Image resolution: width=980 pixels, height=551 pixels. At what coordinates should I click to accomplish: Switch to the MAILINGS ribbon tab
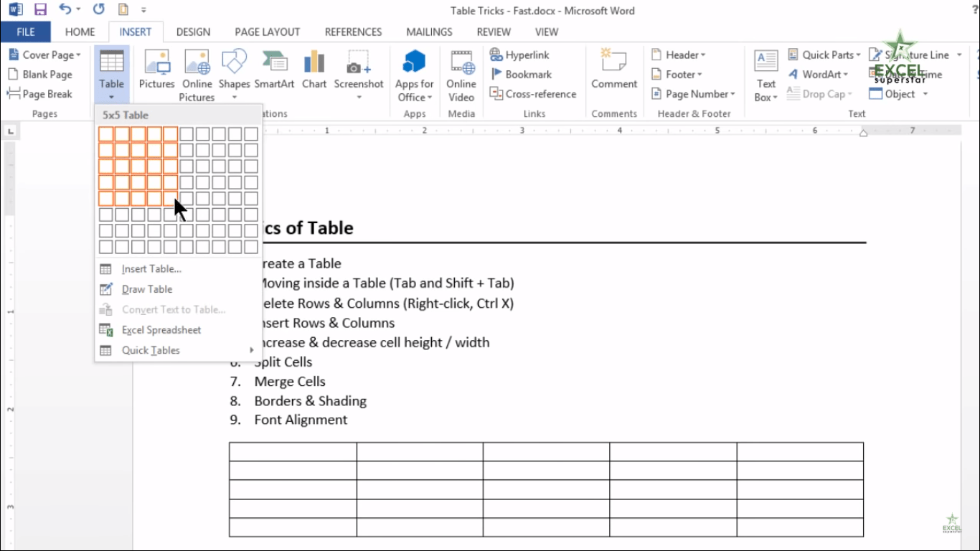click(x=428, y=32)
